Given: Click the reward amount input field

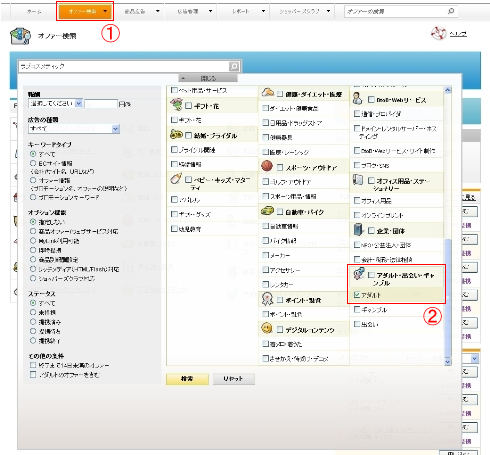Looking at the screenshot, I should coord(101,104).
